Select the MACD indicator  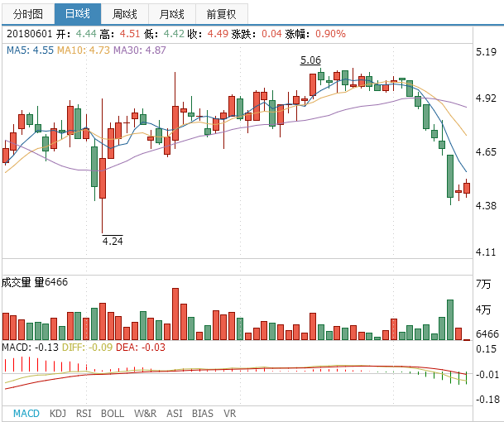26,414
